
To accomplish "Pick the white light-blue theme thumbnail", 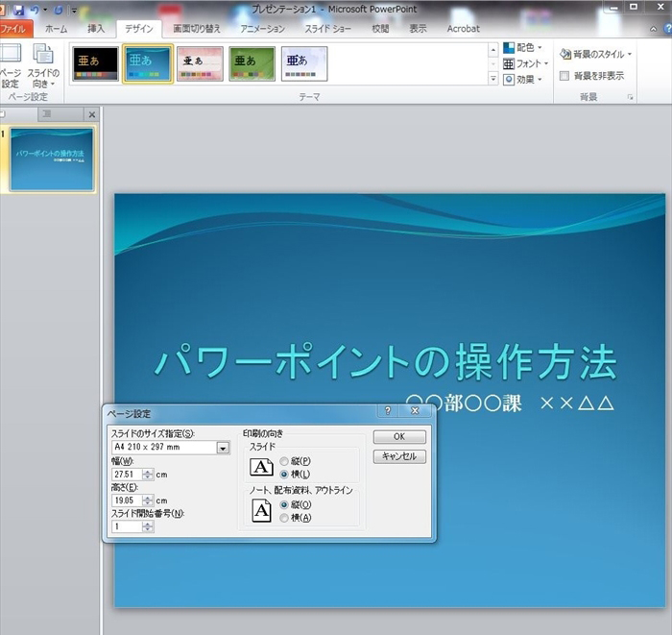I will pyautogui.click(x=304, y=63).
